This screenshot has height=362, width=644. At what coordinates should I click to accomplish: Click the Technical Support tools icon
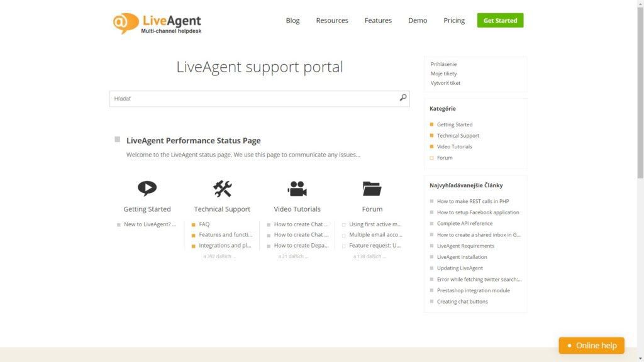coord(222,189)
